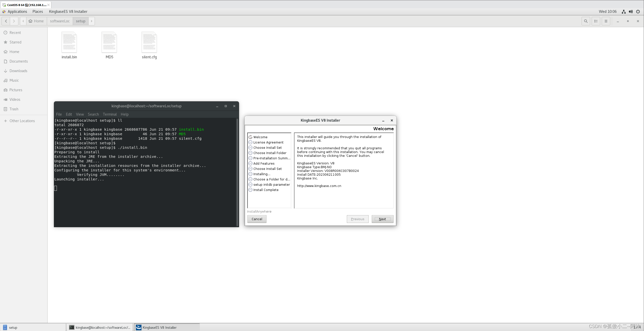Go forward in file manager
Screen dimensions: 644x331
[14, 21]
